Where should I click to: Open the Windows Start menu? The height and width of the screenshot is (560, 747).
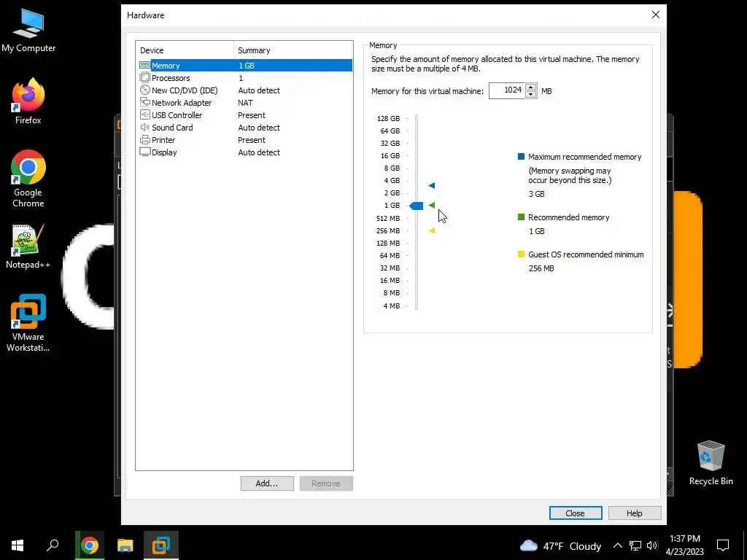point(18,545)
